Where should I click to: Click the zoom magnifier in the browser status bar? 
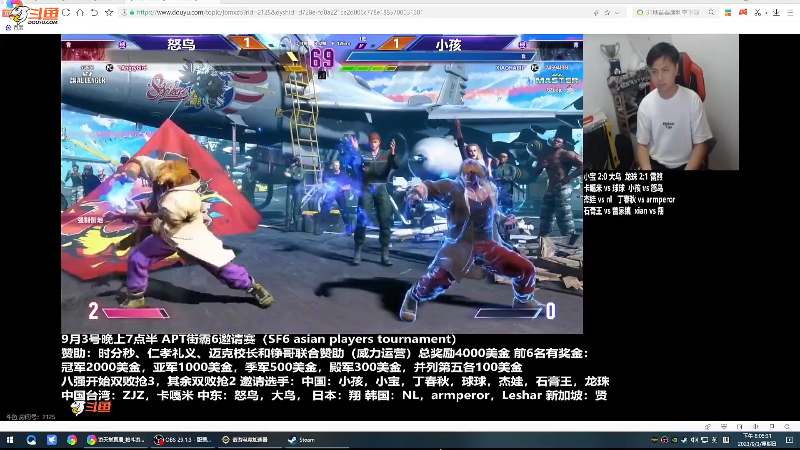pos(787,427)
